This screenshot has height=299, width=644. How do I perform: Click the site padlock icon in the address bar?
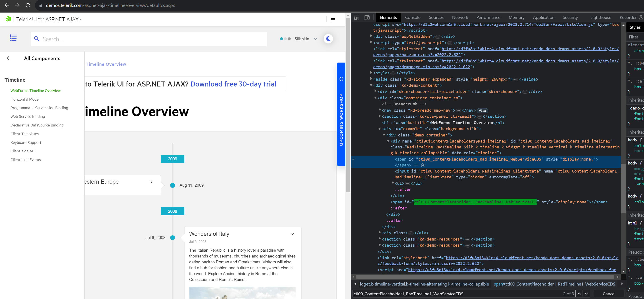point(41,5)
